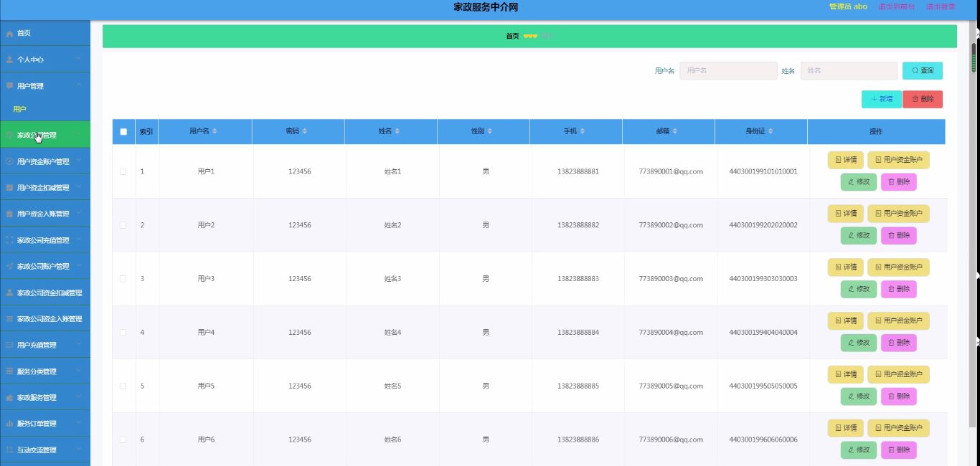
Task: Open the 用户 submenu item
Action: (x=45, y=109)
